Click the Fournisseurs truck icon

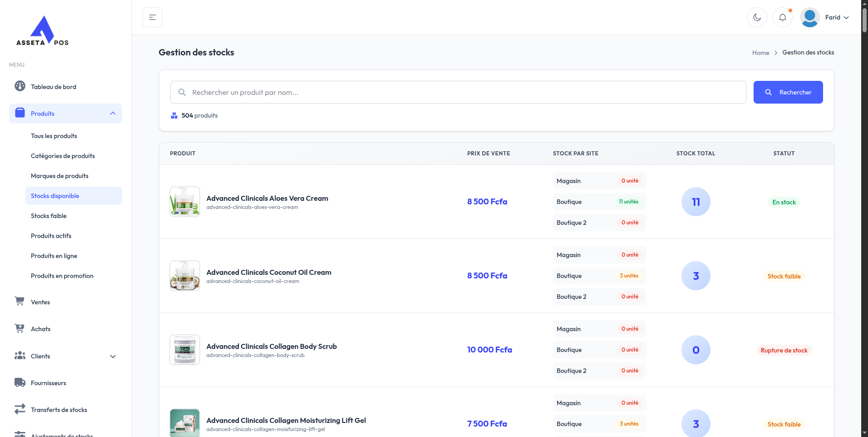(x=20, y=382)
